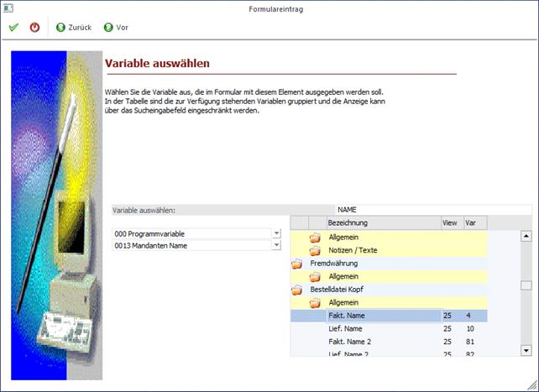The image size is (539, 392).
Task: Click folder icon of Allgemein under Fremdwährung
Action: click(315, 276)
